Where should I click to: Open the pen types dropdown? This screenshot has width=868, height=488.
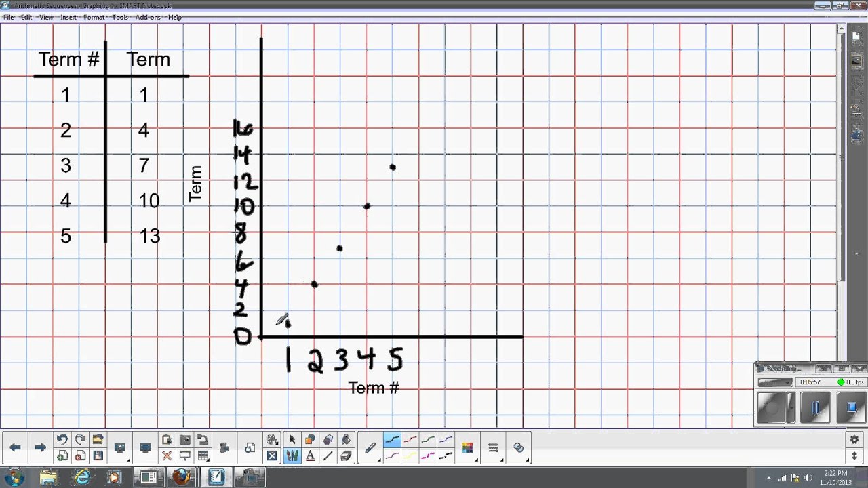(370, 447)
